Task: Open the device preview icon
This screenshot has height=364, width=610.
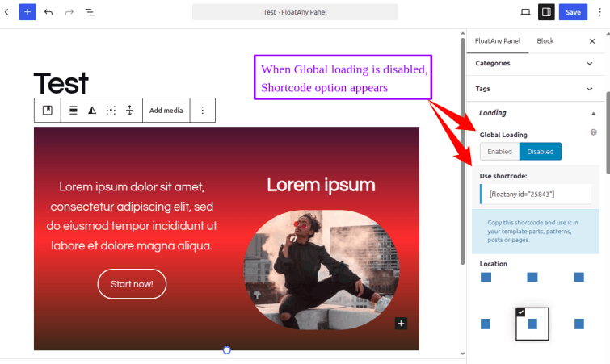Action: (526, 12)
